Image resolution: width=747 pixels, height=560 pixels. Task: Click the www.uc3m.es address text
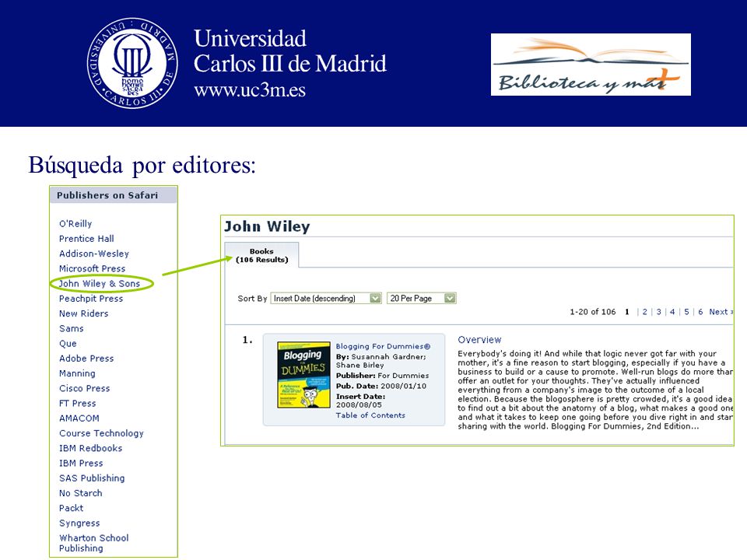click(x=250, y=90)
